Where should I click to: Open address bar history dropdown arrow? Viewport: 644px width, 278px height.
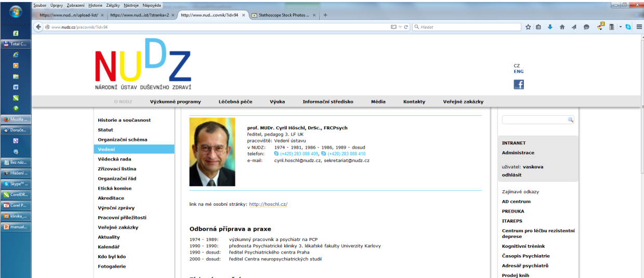coord(400,27)
